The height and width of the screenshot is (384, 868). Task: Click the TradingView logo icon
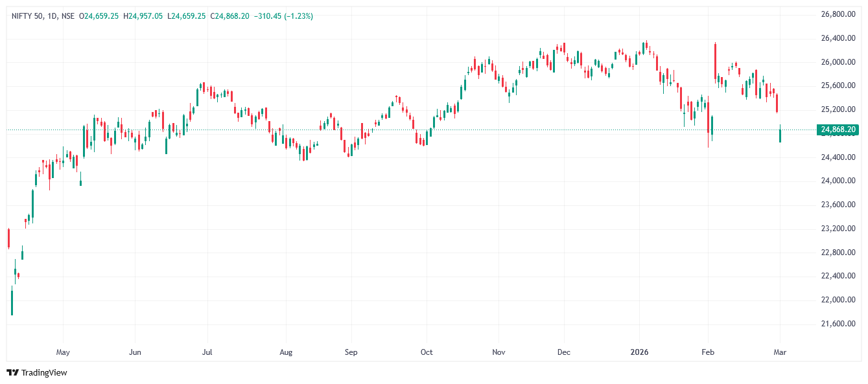pyautogui.click(x=12, y=372)
